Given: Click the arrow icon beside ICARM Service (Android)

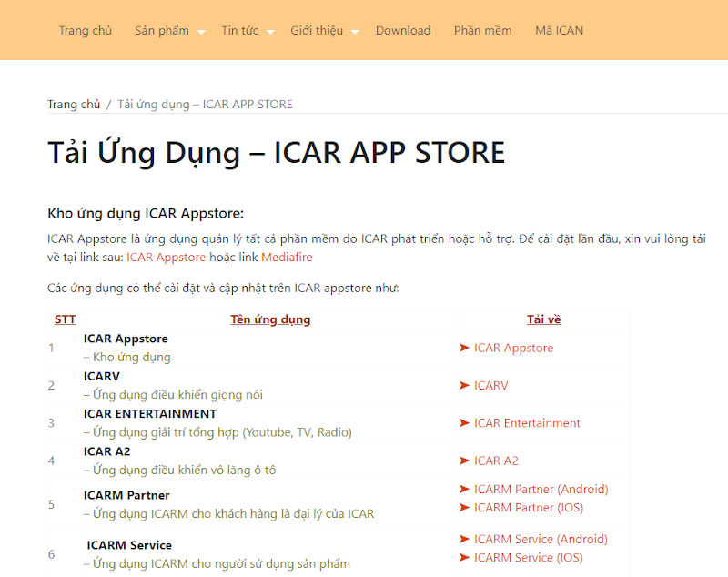Looking at the screenshot, I should pos(464,539).
